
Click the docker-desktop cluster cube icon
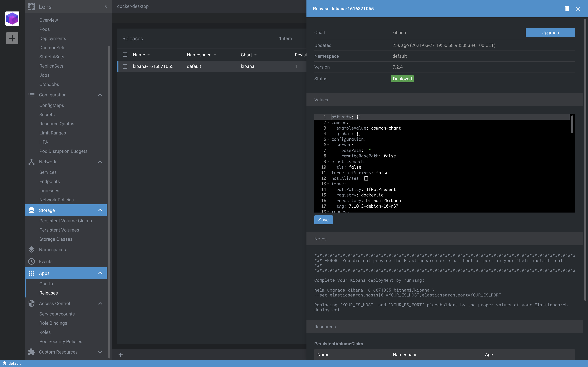(12, 18)
